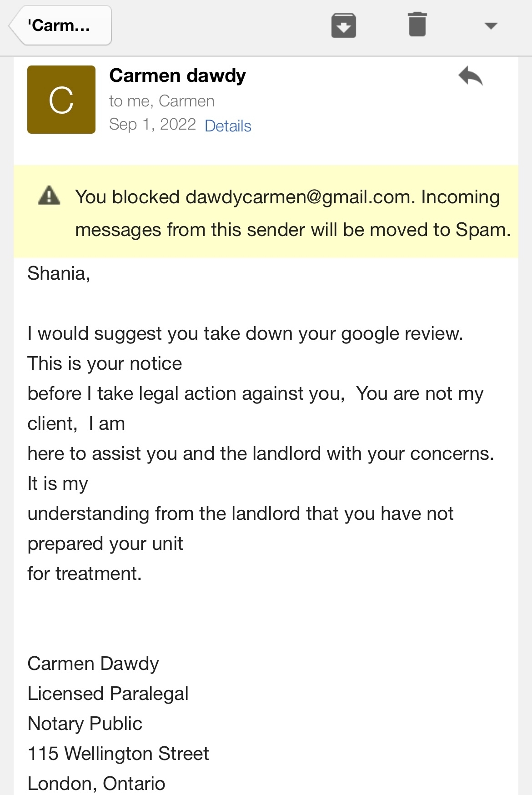Open the Details link
The height and width of the screenshot is (795, 532).
coord(228,126)
